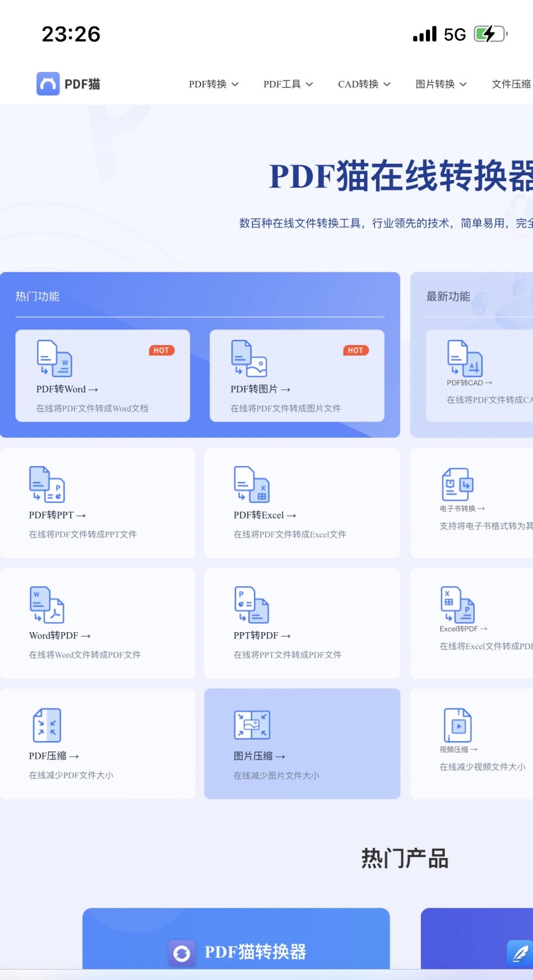Expand the PDF工具 dropdown chevron
This screenshot has height=980, width=533.
pyautogui.click(x=309, y=84)
